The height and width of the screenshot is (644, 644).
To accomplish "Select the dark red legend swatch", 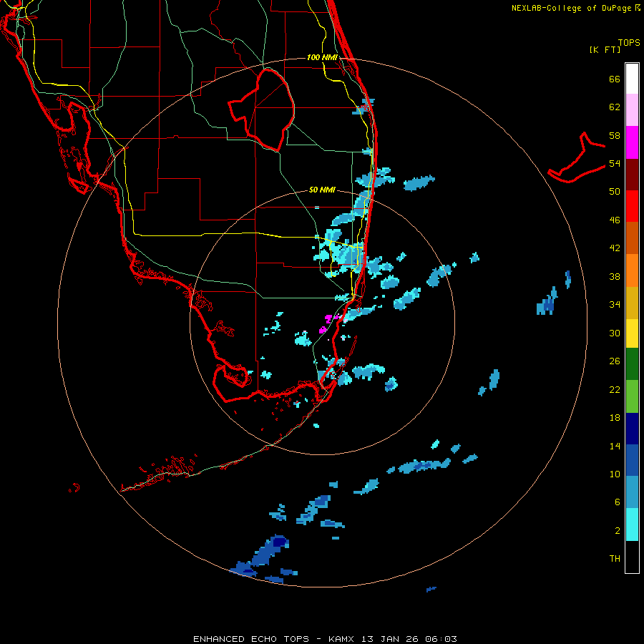I will point(632,174).
